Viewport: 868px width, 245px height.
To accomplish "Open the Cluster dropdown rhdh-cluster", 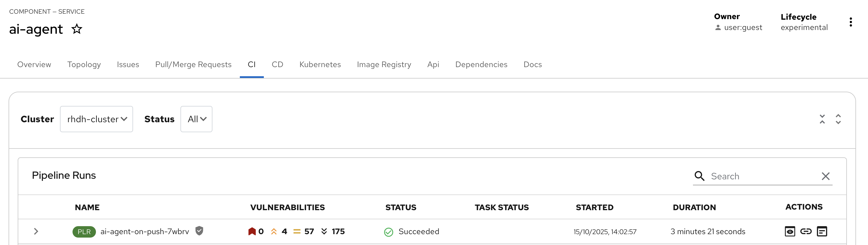I will [97, 119].
